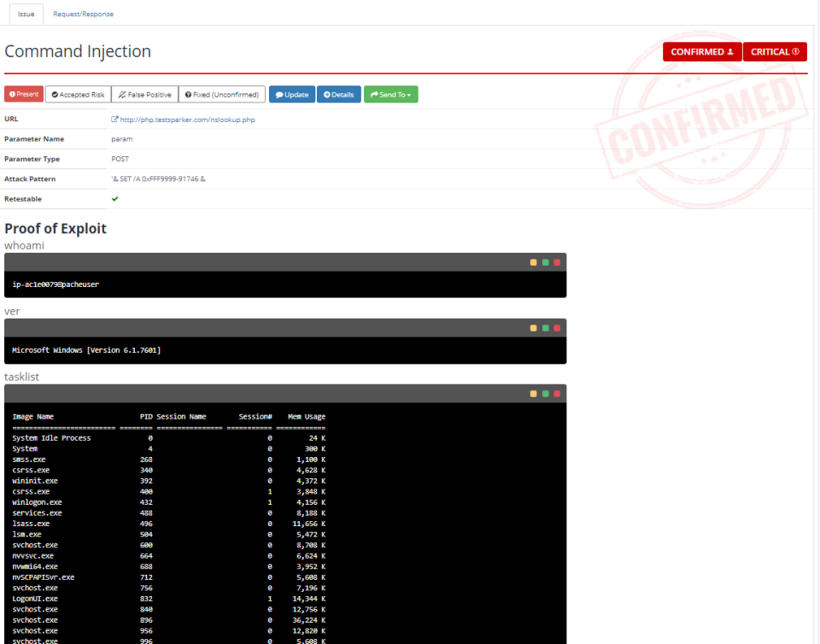The height and width of the screenshot is (644, 820).
Task: Click the external link icon beside the URL
Action: click(114, 119)
